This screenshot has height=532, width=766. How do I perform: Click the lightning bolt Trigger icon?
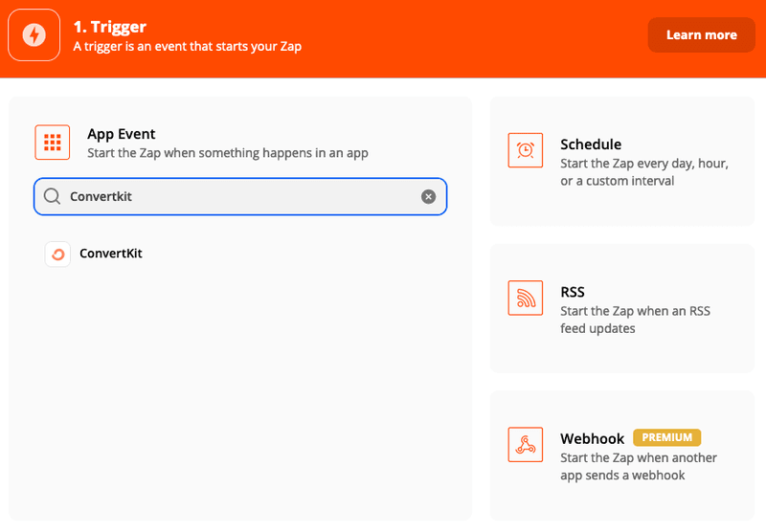click(34, 35)
